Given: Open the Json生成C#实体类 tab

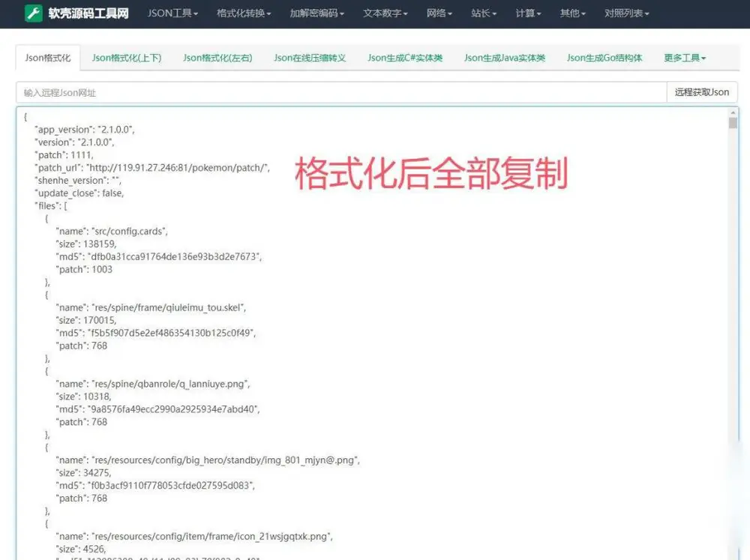Looking at the screenshot, I should (405, 58).
